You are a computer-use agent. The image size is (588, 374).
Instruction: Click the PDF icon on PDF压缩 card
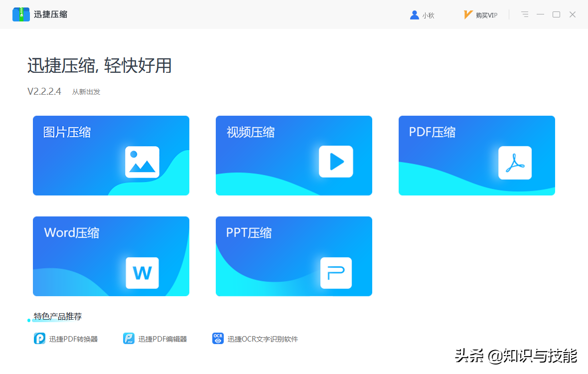(515, 163)
